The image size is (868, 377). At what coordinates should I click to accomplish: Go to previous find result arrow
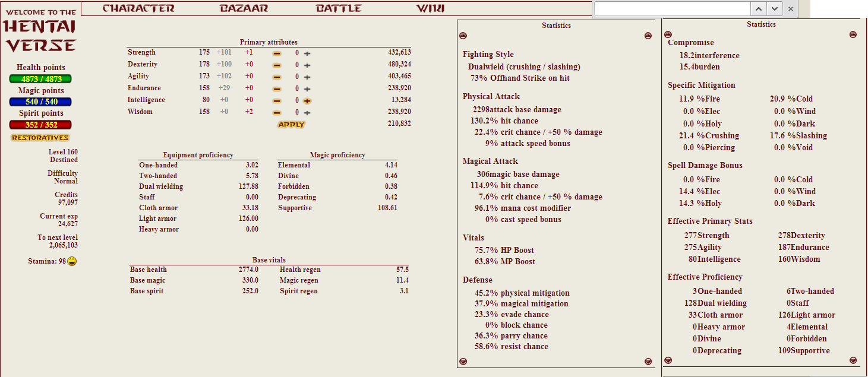pyautogui.click(x=759, y=9)
